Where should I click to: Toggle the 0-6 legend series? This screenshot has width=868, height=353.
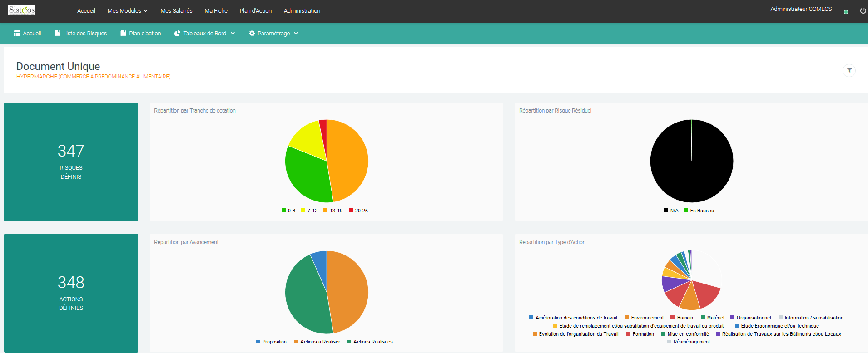(288, 211)
